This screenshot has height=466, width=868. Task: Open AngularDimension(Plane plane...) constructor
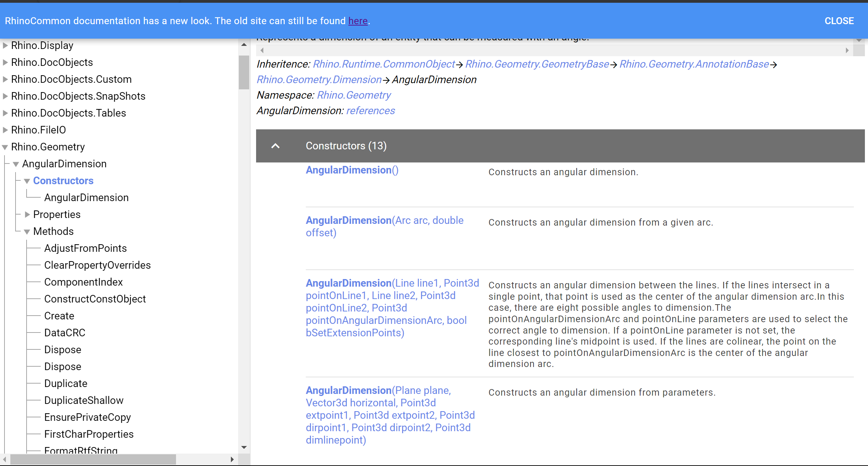coord(390,415)
